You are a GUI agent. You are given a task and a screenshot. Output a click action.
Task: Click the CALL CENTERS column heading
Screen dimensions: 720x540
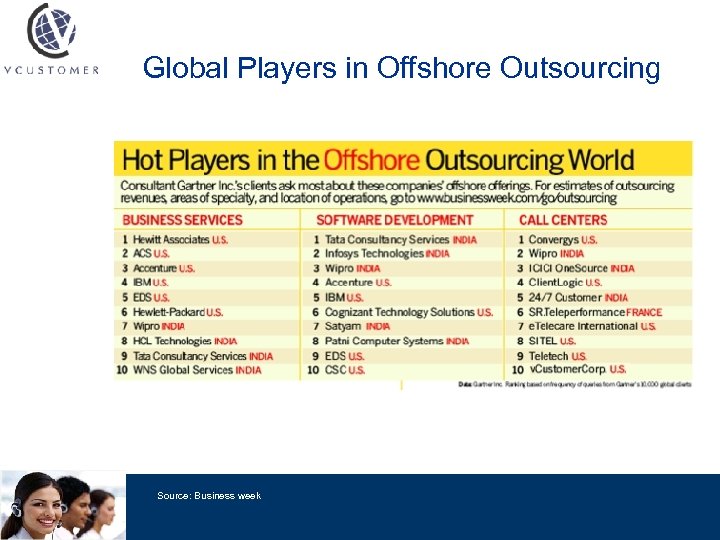click(x=563, y=220)
